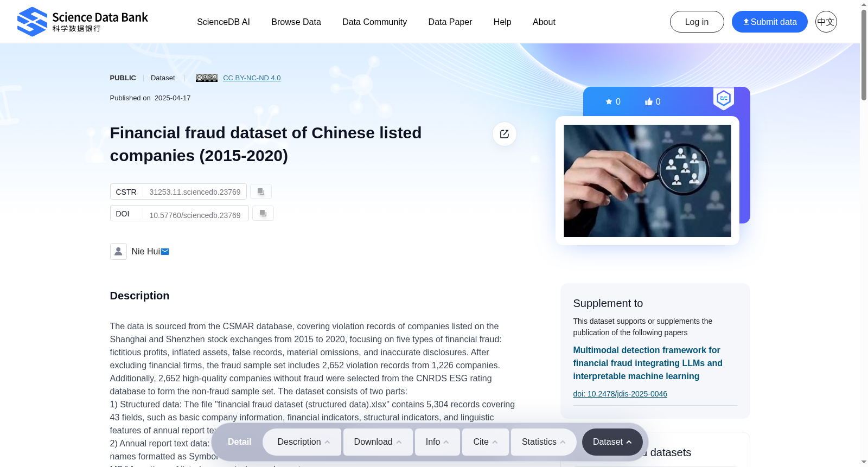Click the DOI value 10.57760/sciencedb.23769
The height and width of the screenshot is (467, 868).
(195, 215)
